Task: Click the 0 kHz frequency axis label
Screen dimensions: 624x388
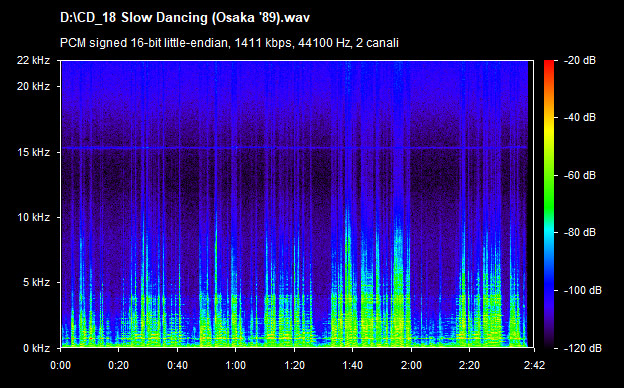Action: pyautogui.click(x=36, y=349)
